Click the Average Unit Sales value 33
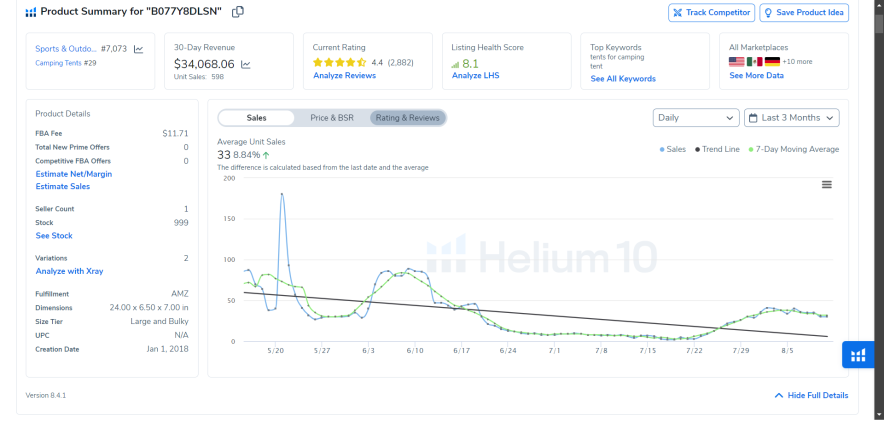Image resolution: width=884 pixels, height=423 pixels. click(224, 155)
